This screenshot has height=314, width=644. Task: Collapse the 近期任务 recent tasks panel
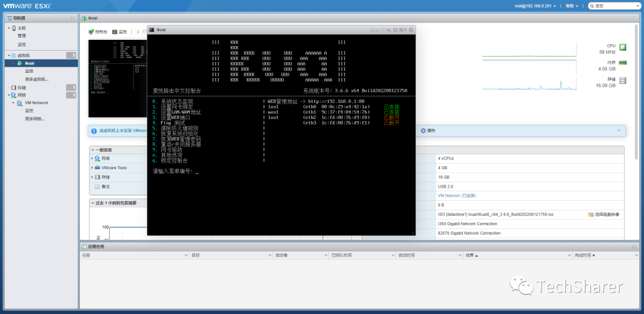(x=634, y=247)
